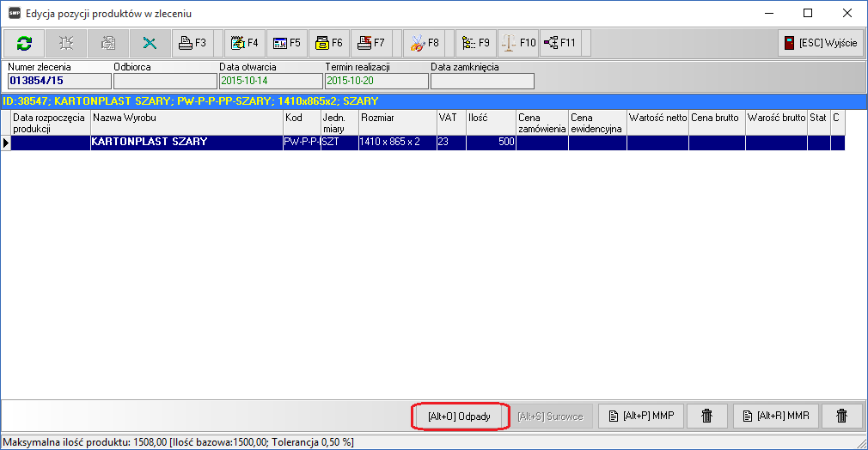The height and width of the screenshot is (450, 868).
Task: Click the F6 yellow printer button
Action: [x=328, y=43]
